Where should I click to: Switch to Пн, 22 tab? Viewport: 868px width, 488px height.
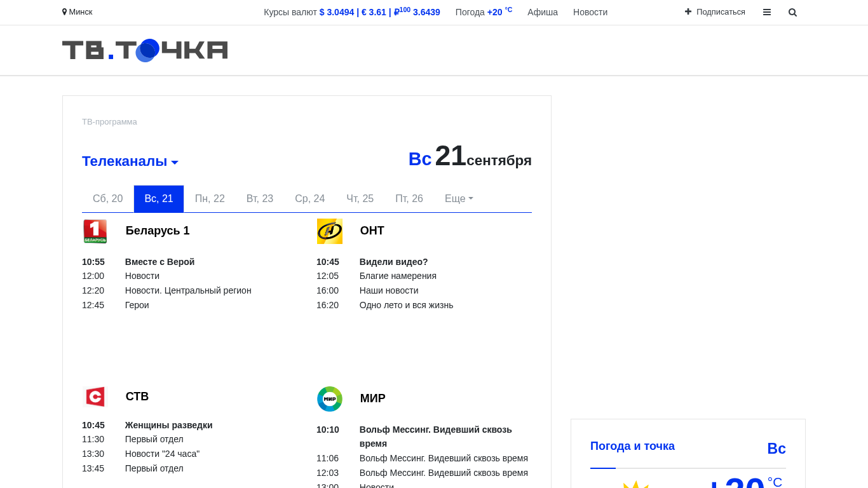point(210,199)
